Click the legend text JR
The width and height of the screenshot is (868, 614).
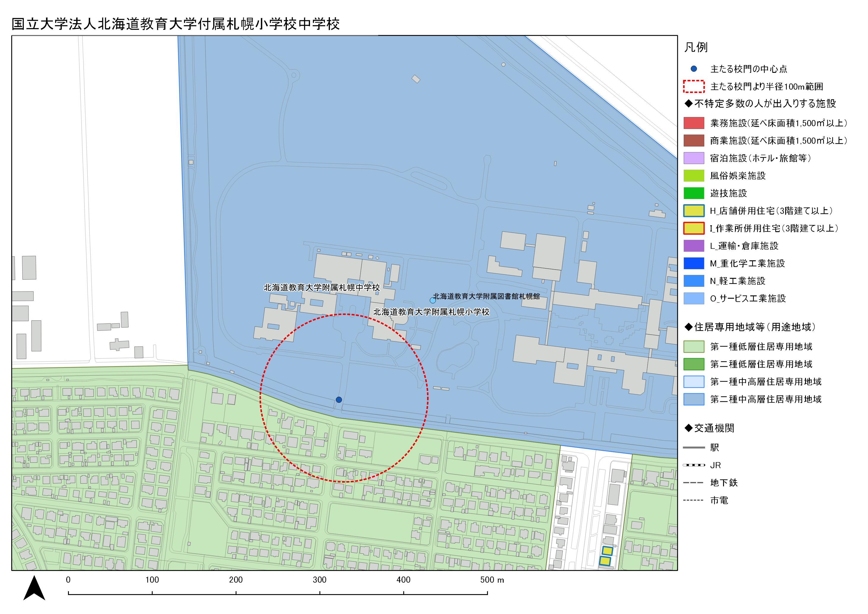click(x=716, y=465)
